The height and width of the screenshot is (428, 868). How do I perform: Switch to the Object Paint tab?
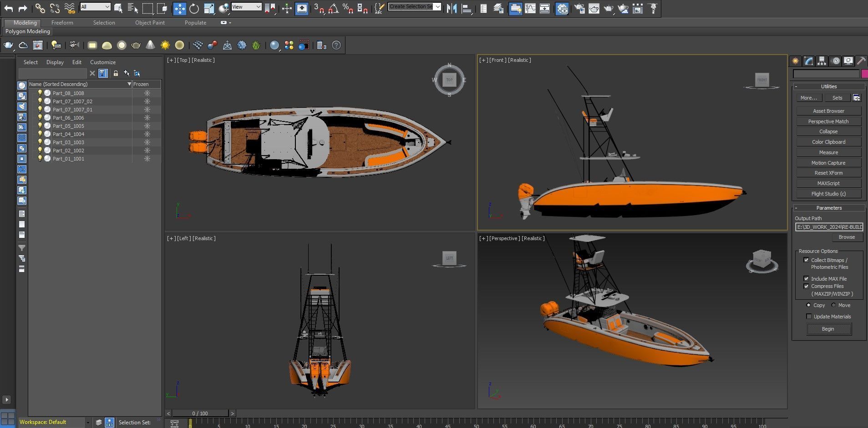tap(150, 23)
